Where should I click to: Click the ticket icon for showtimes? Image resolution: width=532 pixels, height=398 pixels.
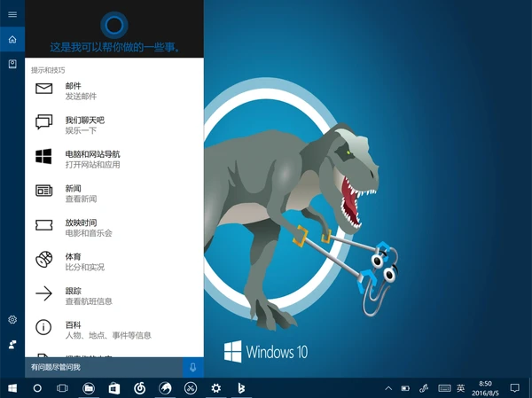44,225
